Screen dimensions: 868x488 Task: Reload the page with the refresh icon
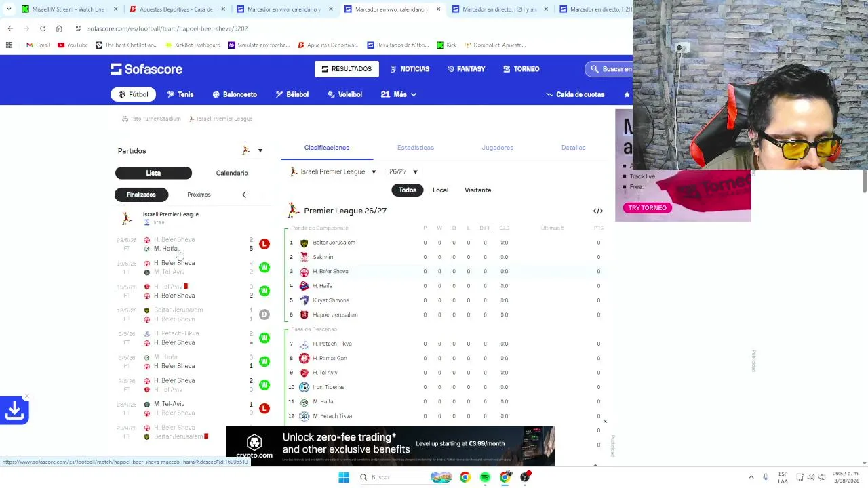pyautogui.click(x=43, y=28)
